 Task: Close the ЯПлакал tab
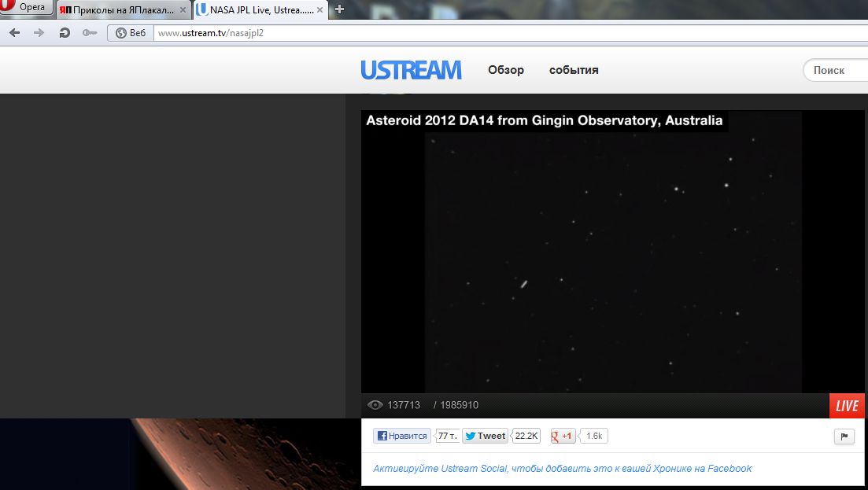click(x=183, y=10)
